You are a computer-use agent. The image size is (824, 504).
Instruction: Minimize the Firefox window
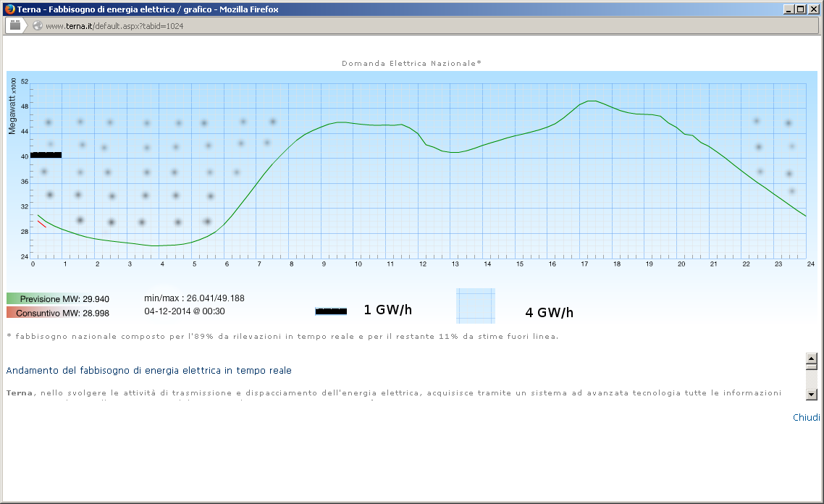(788, 9)
